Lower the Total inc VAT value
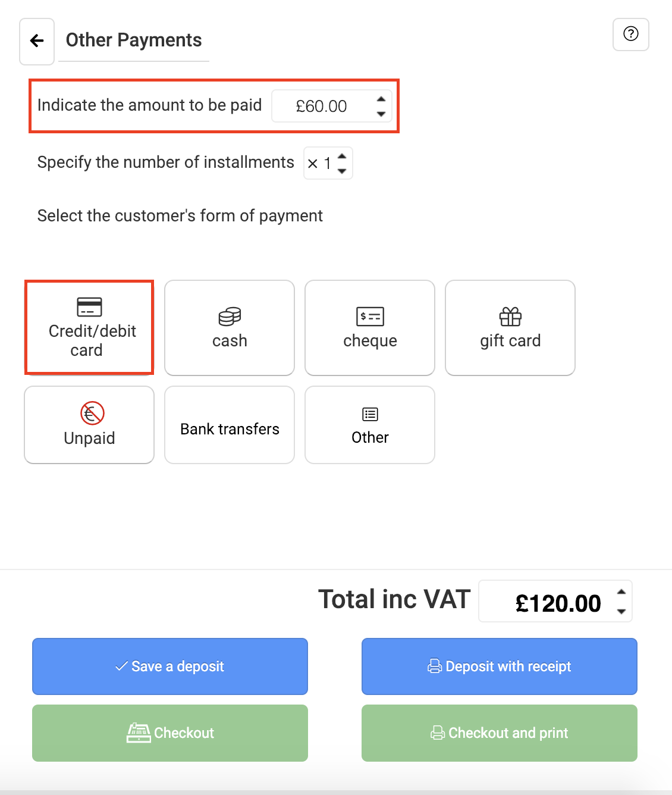The height and width of the screenshot is (795, 672). click(x=621, y=611)
